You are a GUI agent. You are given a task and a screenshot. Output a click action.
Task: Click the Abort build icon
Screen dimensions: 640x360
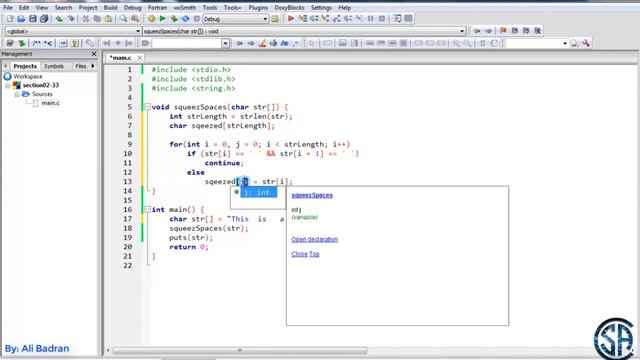point(197,19)
